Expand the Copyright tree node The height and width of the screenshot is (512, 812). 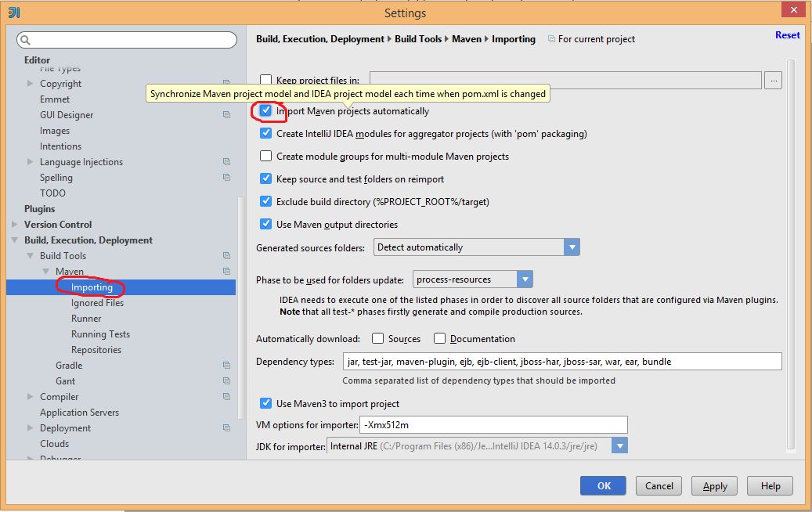[30, 83]
